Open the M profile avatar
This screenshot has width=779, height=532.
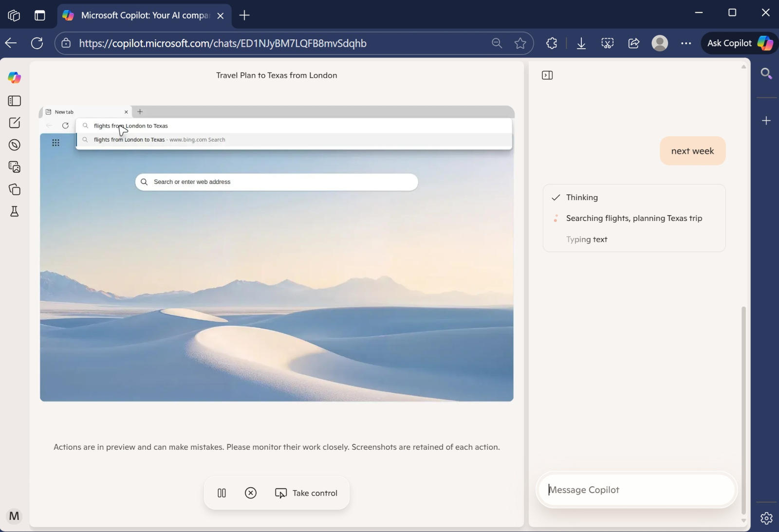click(x=14, y=516)
